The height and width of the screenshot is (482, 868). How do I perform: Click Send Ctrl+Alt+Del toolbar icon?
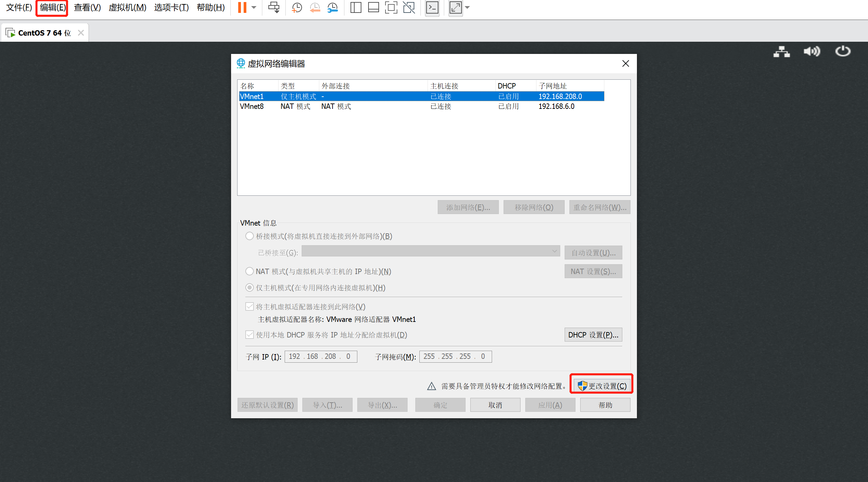pyautogui.click(x=273, y=7)
